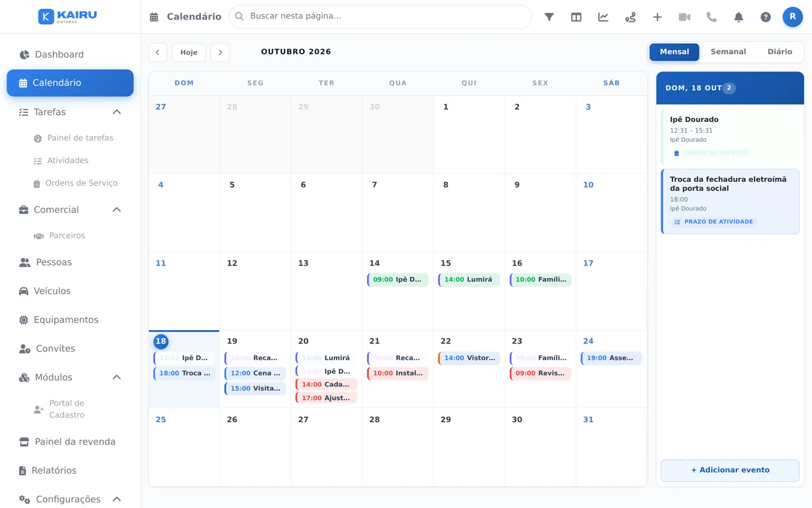Collapse the Tarefas section

117,112
